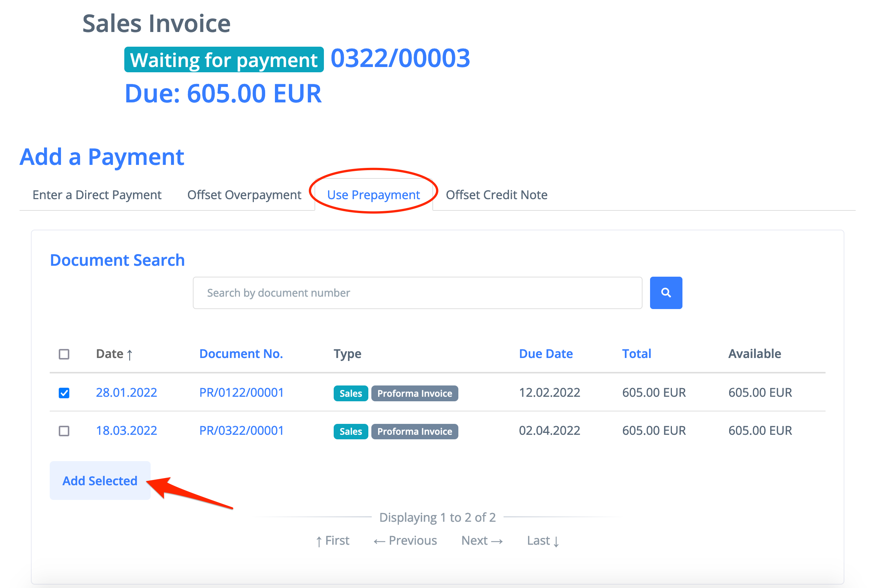The image size is (870, 588).
Task: Toggle the select-all header checkbox
Action: tap(64, 354)
